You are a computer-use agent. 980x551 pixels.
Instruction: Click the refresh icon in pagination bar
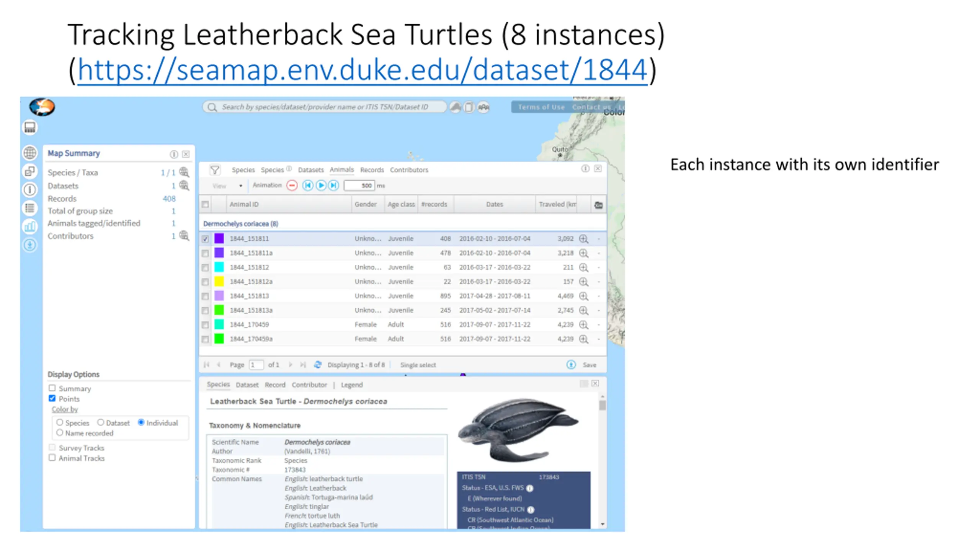coord(317,365)
